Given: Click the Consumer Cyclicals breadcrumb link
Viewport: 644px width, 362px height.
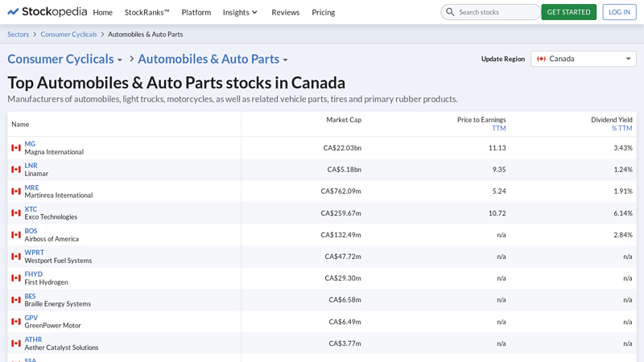Looking at the screenshot, I should tap(68, 34).
